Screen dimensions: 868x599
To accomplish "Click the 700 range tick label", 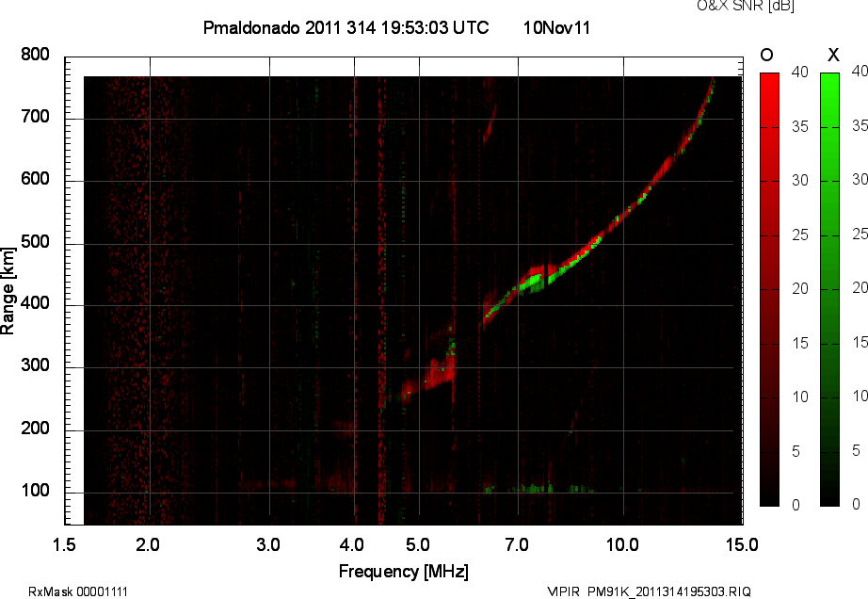I will click(x=36, y=117).
